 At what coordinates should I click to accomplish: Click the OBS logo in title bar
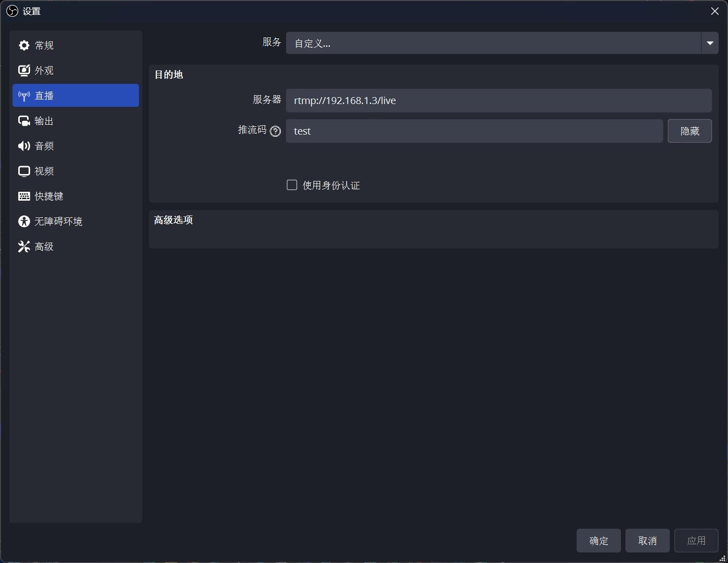pos(12,11)
